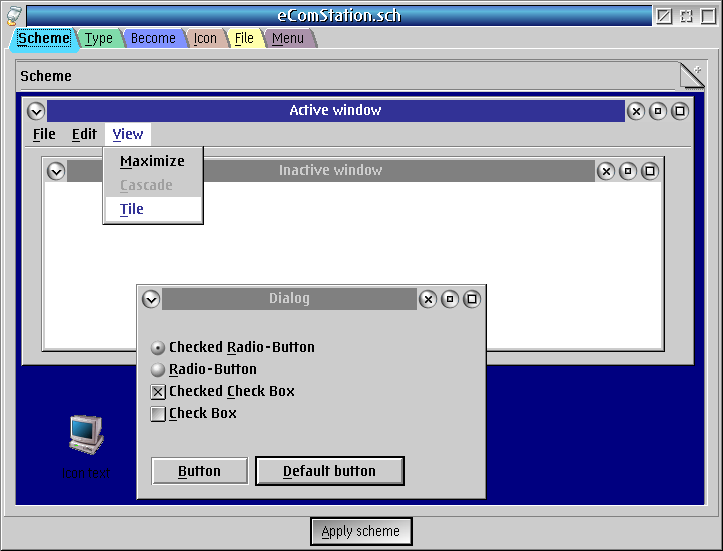Minimize the Active window preview
This screenshot has width=723, height=551.
[658, 111]
